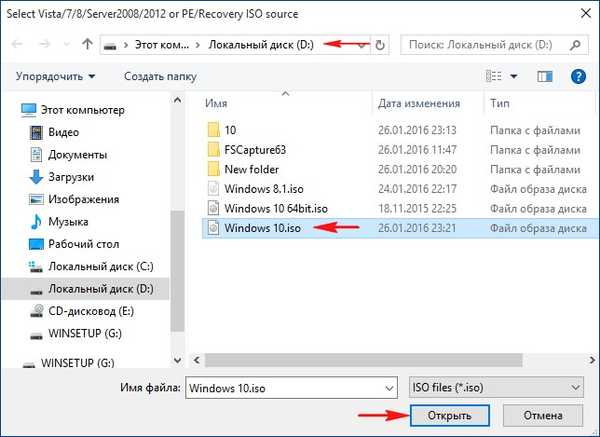
Task: Click the Refresh address bar icon
Action: click(379, 45)
